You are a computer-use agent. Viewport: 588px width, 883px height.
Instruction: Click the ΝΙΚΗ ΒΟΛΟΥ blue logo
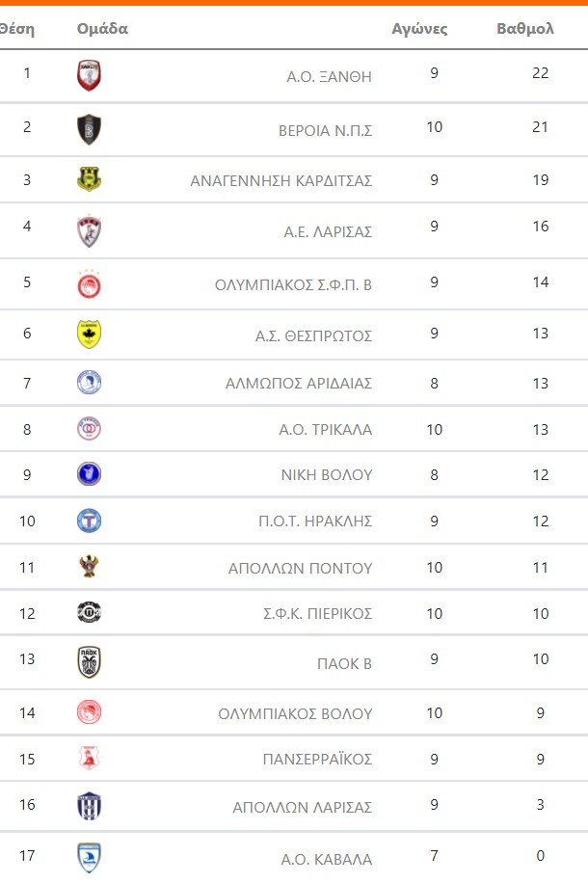89,474
